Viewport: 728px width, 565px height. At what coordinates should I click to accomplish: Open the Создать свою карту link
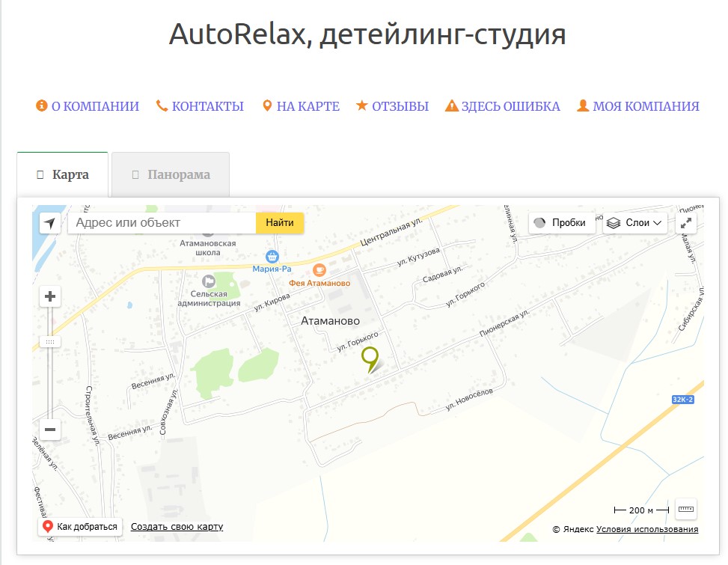point(177,527)
